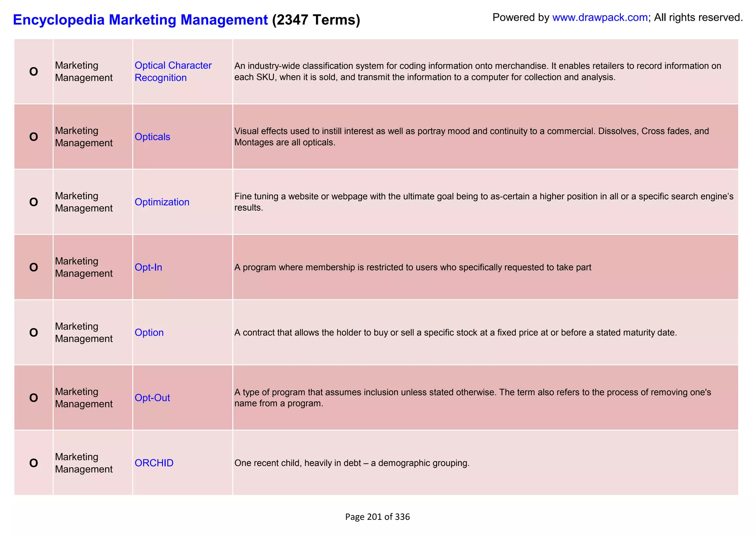Open the Opticals term link
Viewport: 756px width, 535px height.
(152, 137)
